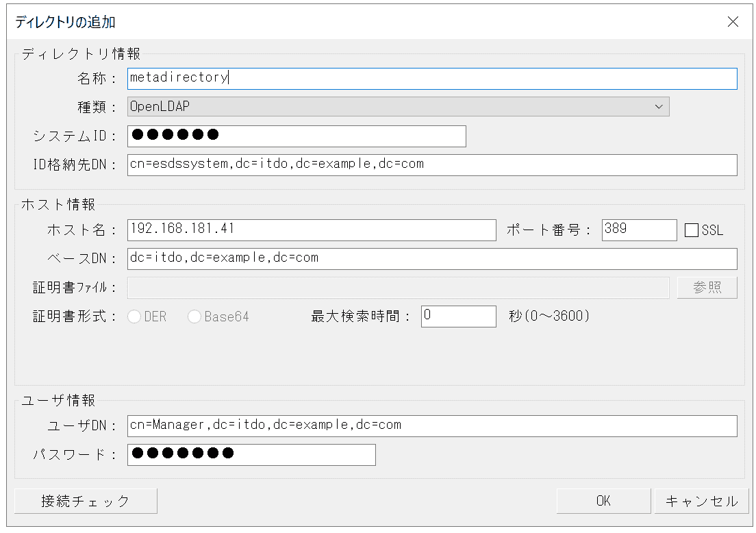The height and width of the screenshot is (533, 756).
Task: Click inside the パスワード field
Action: [x=251, y=454]
